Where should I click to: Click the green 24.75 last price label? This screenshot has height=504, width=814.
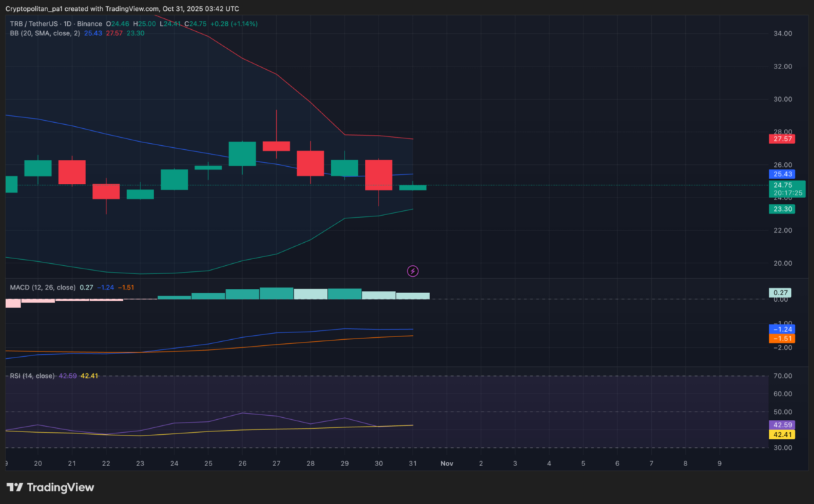(781, 186)
